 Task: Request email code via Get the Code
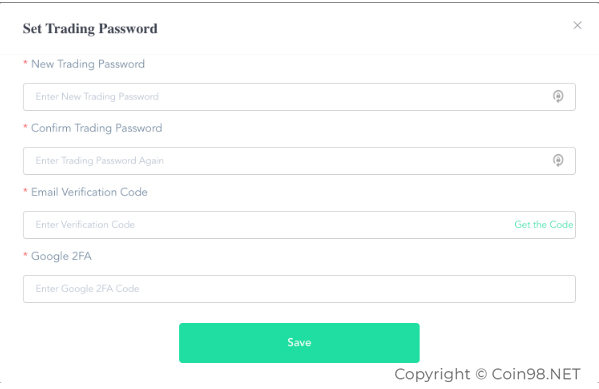pos(544,225)
